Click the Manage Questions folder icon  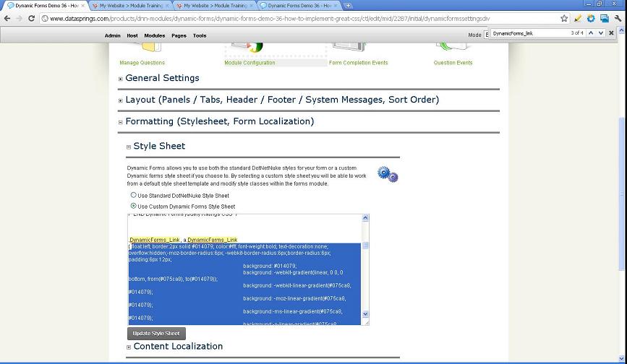(152, 48)
